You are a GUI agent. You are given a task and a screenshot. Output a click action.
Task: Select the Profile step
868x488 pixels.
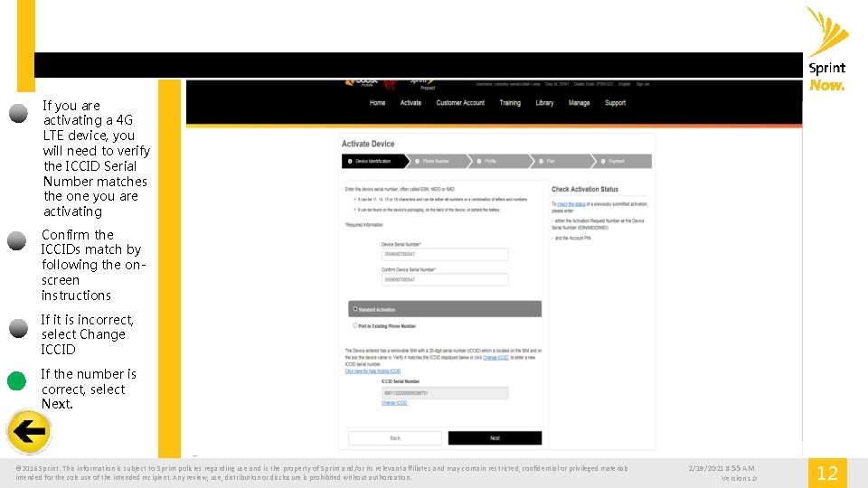point(500,161)
